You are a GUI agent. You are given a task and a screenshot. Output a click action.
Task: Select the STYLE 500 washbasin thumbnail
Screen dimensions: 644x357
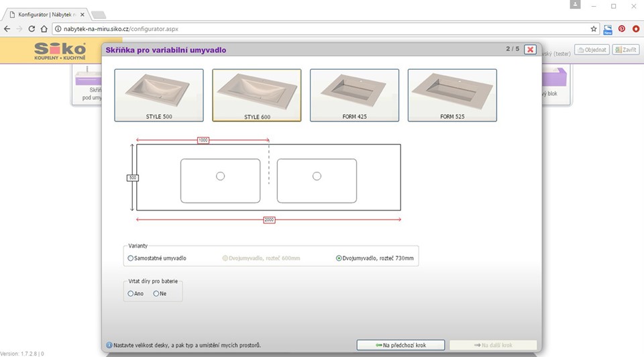click(158, 95)
